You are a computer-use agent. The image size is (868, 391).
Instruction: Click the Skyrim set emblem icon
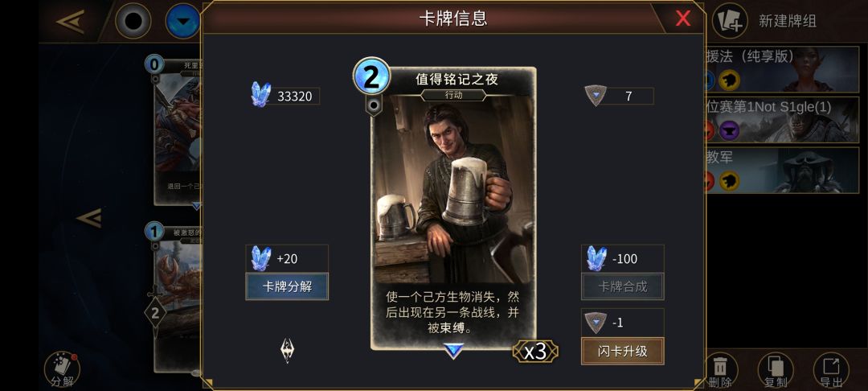point(287,351)
